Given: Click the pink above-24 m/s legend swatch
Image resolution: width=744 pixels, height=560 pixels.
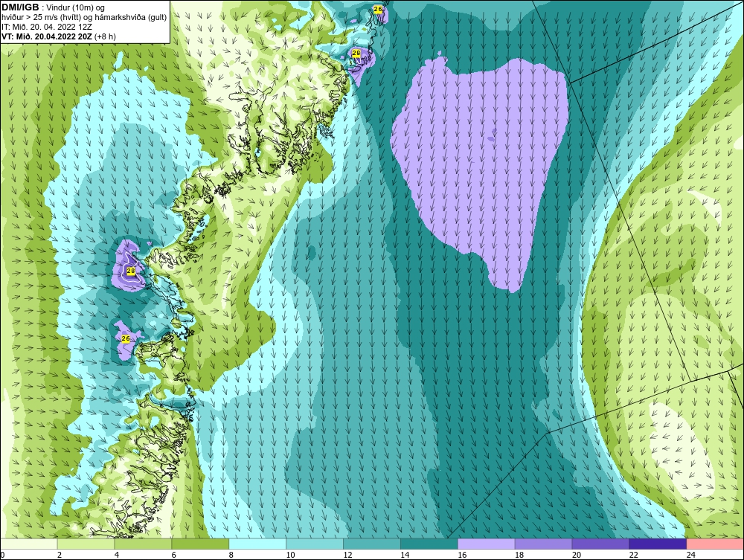Looking at the screenshot, I should 715,544.
